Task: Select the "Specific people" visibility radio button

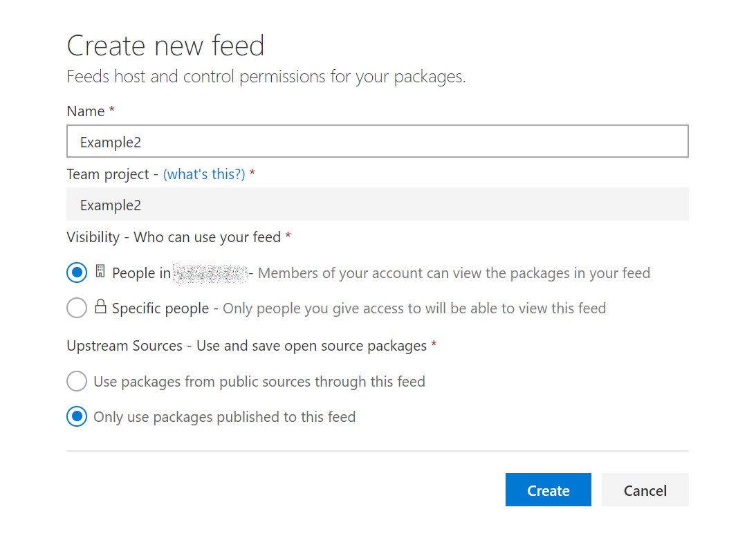Action: (x=77, y=308)
